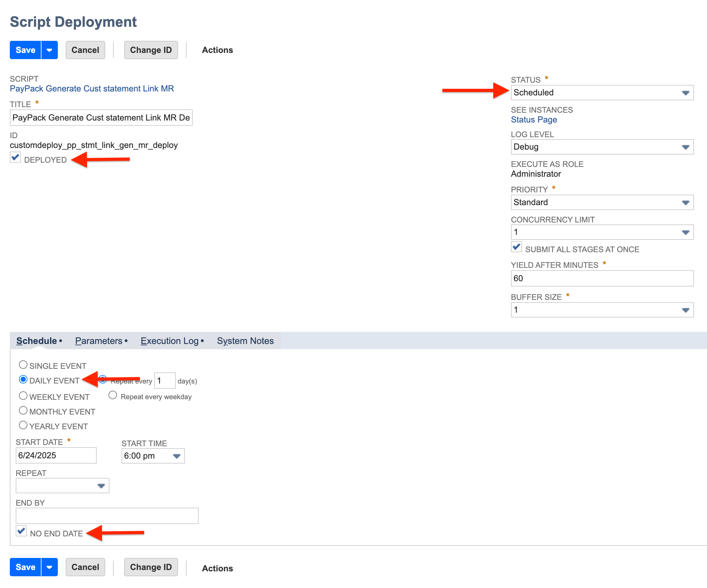Open the Status Page link

tap(534, 120)
